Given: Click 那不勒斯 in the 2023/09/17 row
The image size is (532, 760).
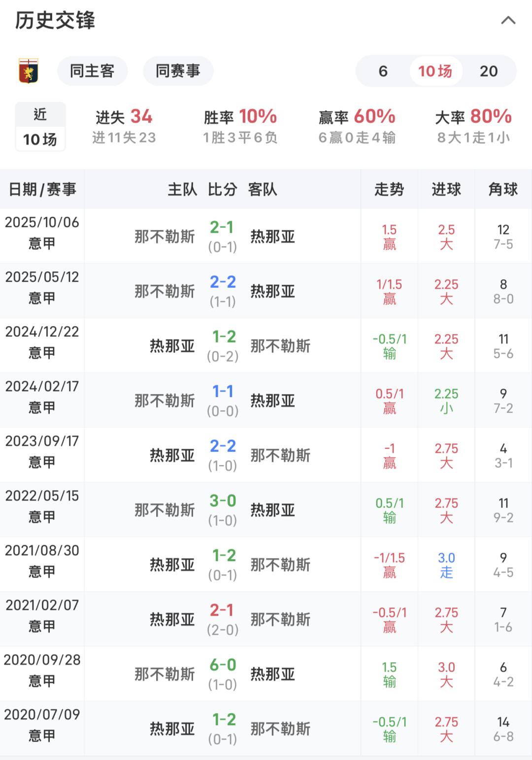Looking at the screenshot, I should tap(280, 455).
